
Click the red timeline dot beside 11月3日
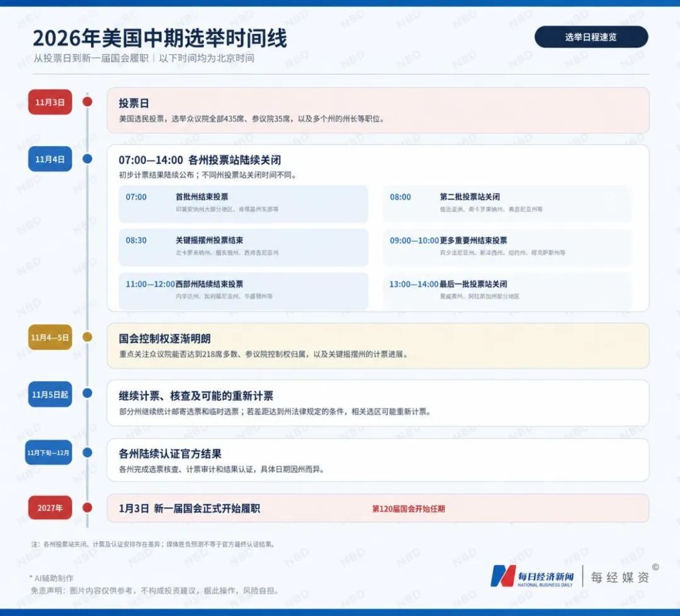point(88,102)
